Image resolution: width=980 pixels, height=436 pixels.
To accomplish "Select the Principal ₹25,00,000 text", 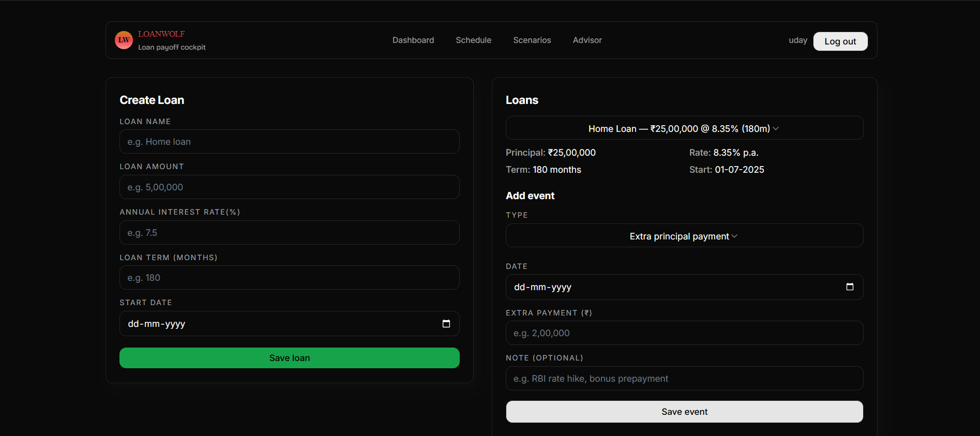I will 551,153.
